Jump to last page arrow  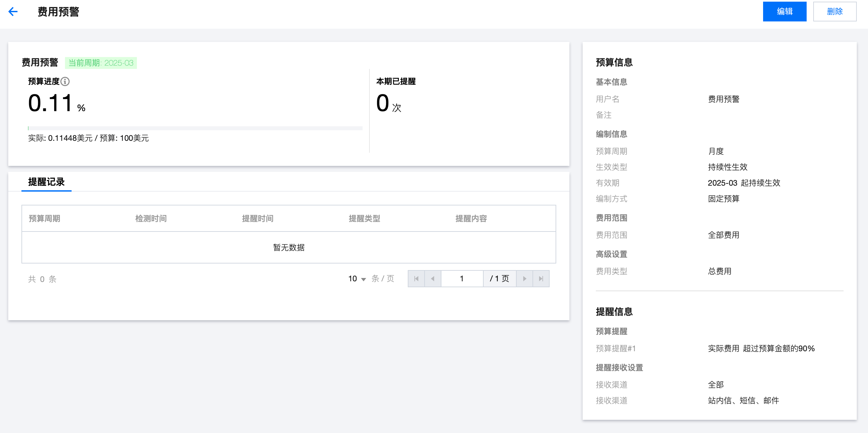tap(541, 279)
